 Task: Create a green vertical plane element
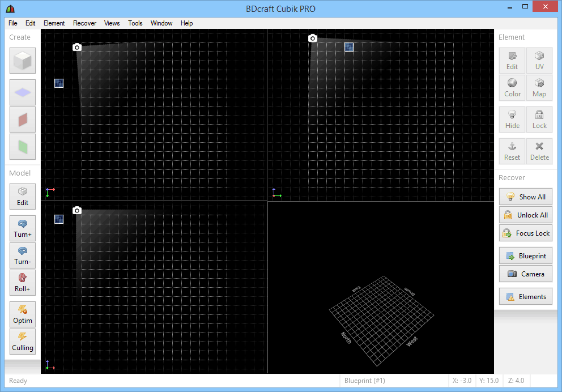[x=23, y=147]
